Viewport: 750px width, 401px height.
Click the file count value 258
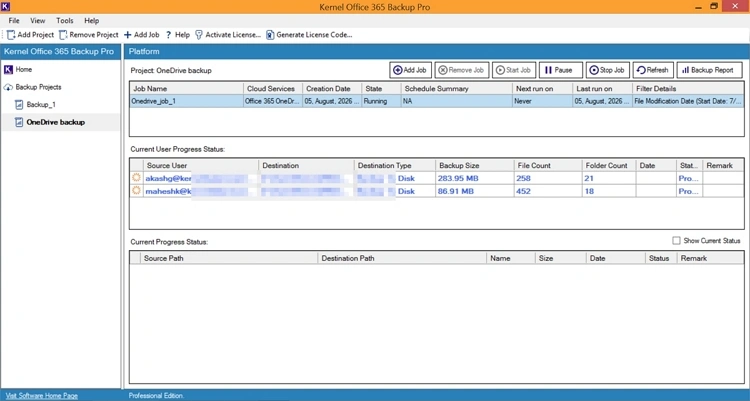click(x=523, y=178)
